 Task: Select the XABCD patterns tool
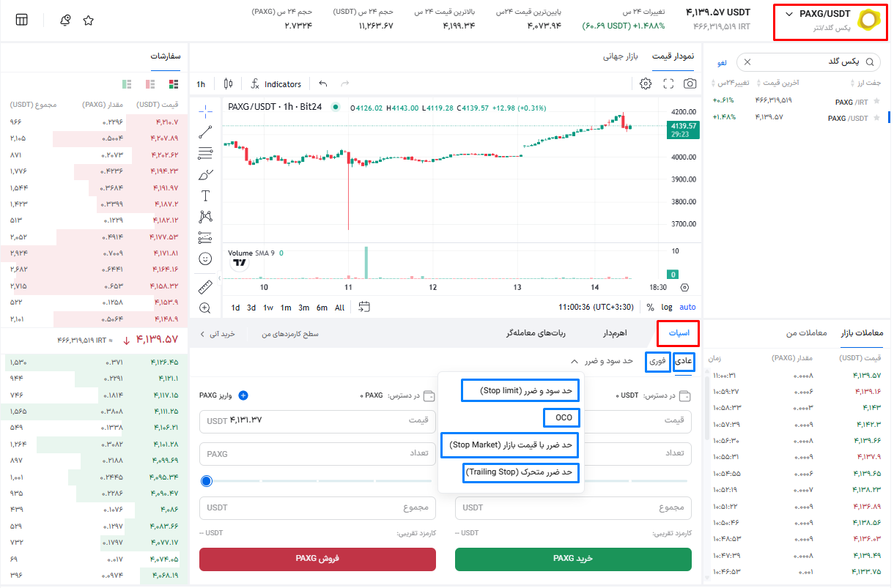click(205, 217)
